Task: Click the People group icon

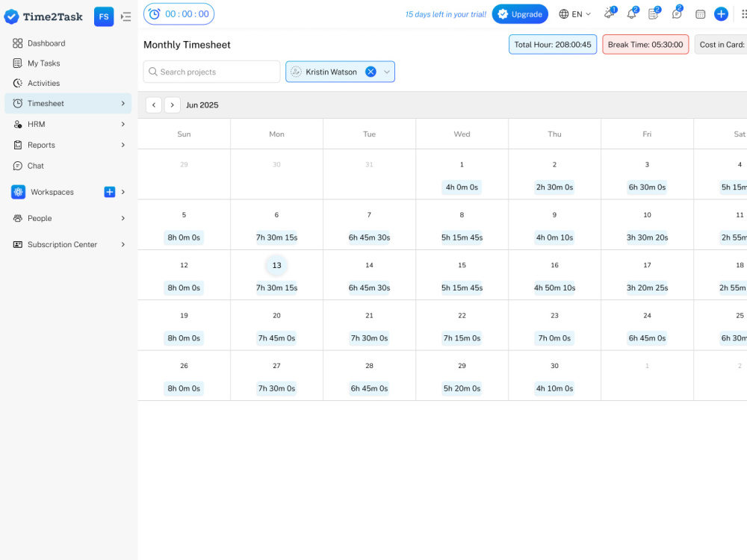Action: 18,218
